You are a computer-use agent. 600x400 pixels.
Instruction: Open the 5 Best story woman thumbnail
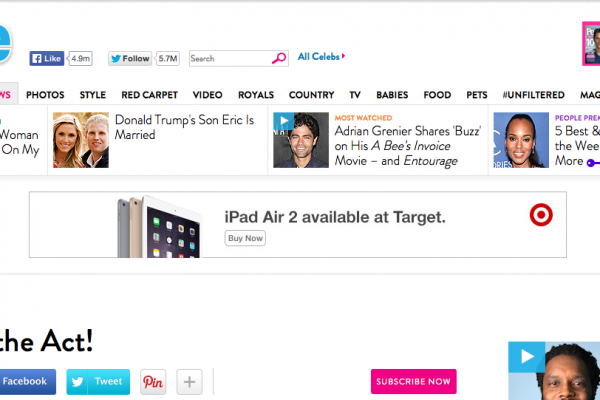pyautogui.click(x=521, y=140)
